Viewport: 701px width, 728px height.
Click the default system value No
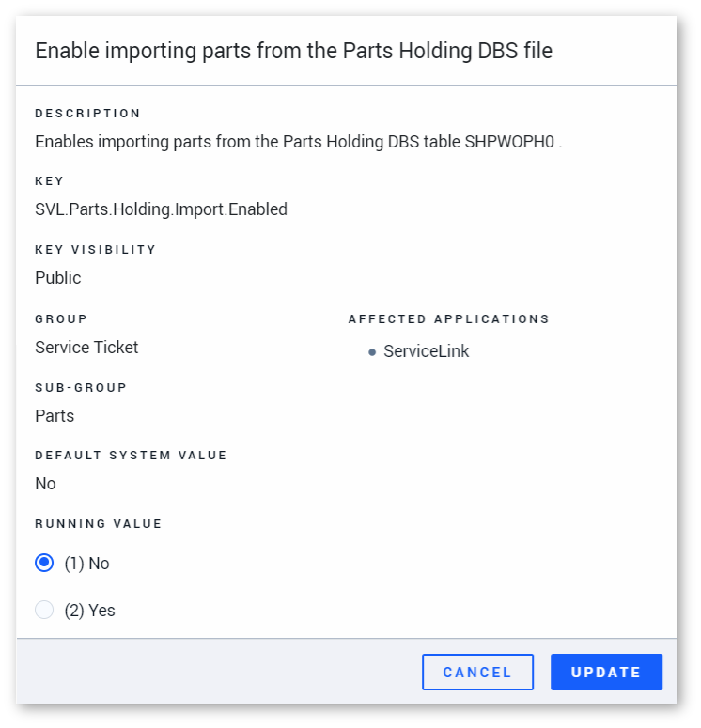pos(45,484)
